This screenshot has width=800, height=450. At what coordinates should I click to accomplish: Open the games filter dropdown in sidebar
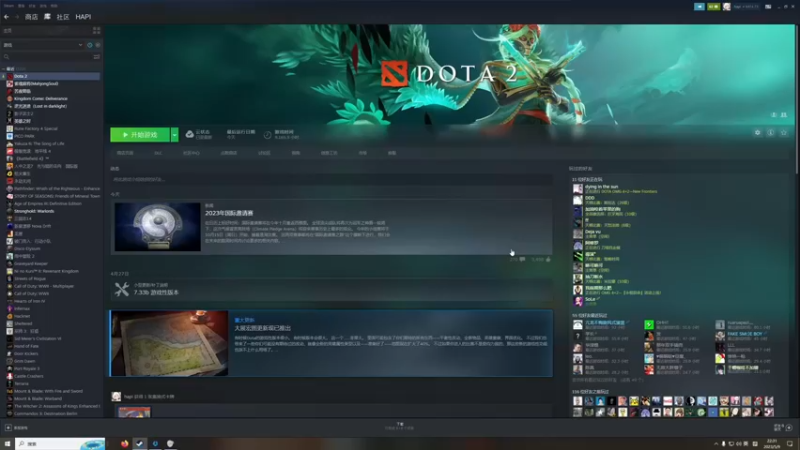[x=43, y=45]
